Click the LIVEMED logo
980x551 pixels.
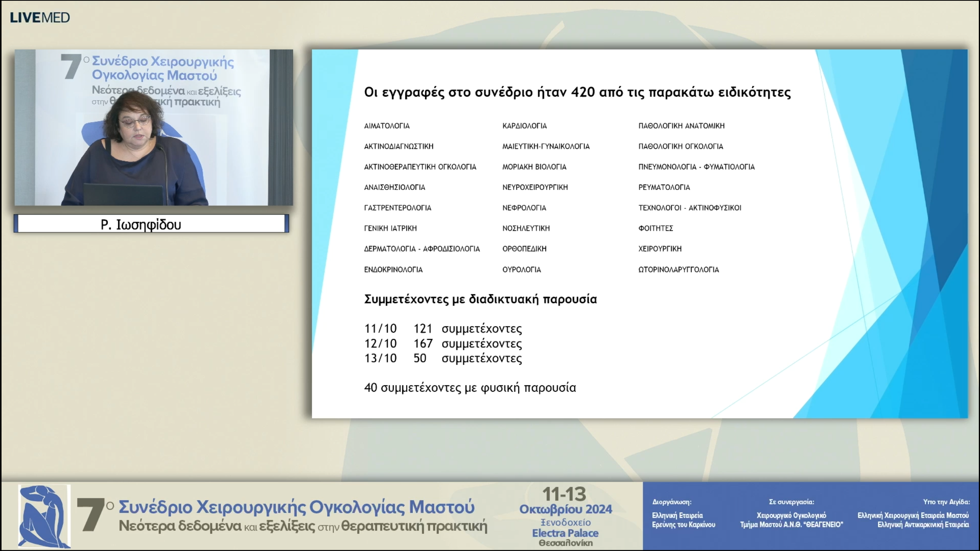point(40,18)
